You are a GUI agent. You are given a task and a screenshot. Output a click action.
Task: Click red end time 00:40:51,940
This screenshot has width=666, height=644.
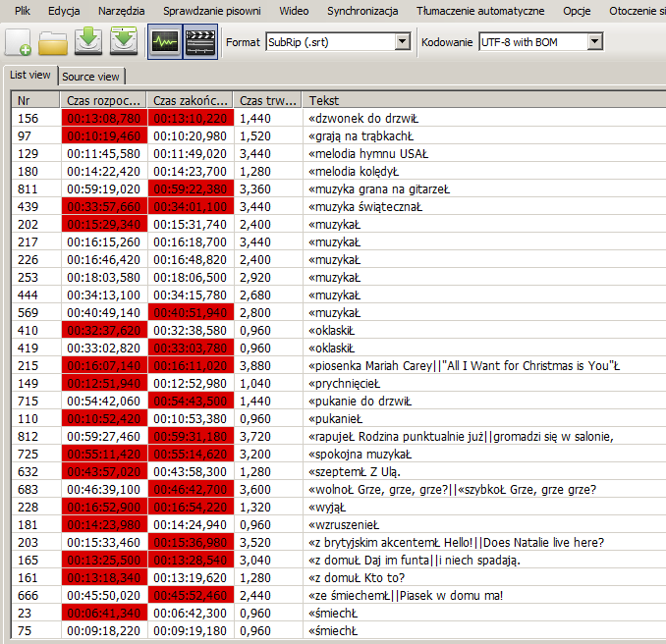[191, 313]
